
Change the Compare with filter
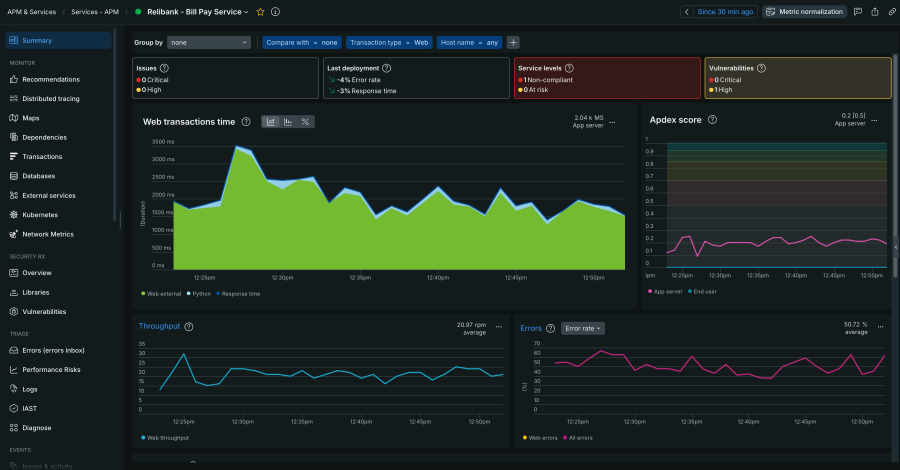(x=302, y=42)
